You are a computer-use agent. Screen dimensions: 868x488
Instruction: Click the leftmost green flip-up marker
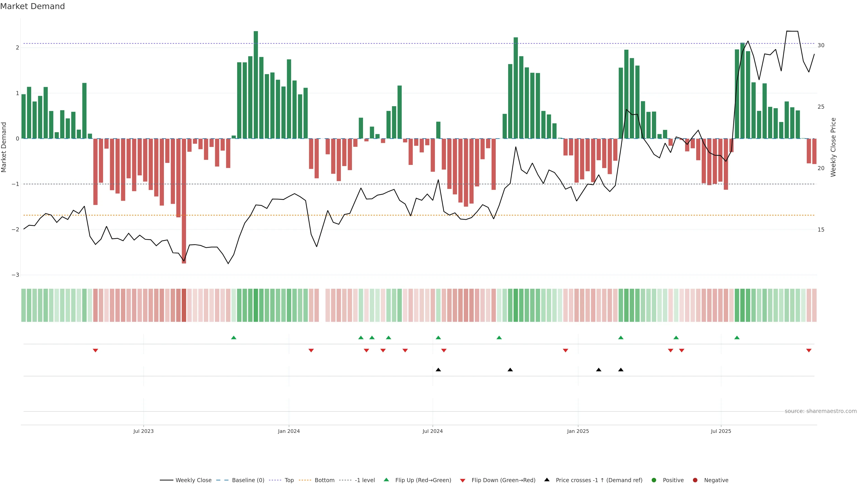click(x=234, y=338)
